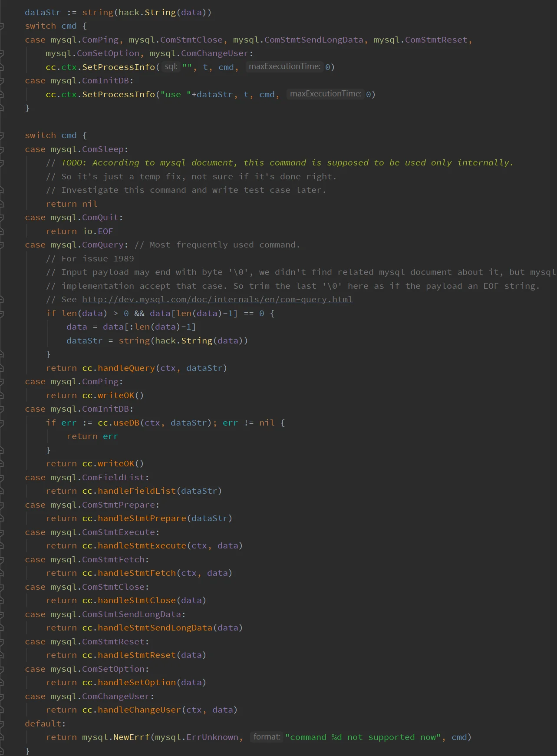Fold the 'case mysql.ComSleep:' gutter marker
This screenshot has width=557, height=756.
(x=2, y=149)
